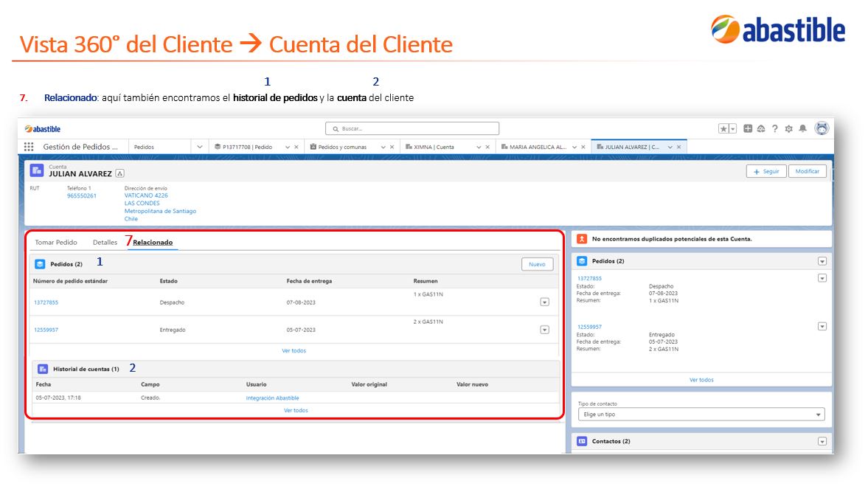Open the setup gear icon

[789, 128]
